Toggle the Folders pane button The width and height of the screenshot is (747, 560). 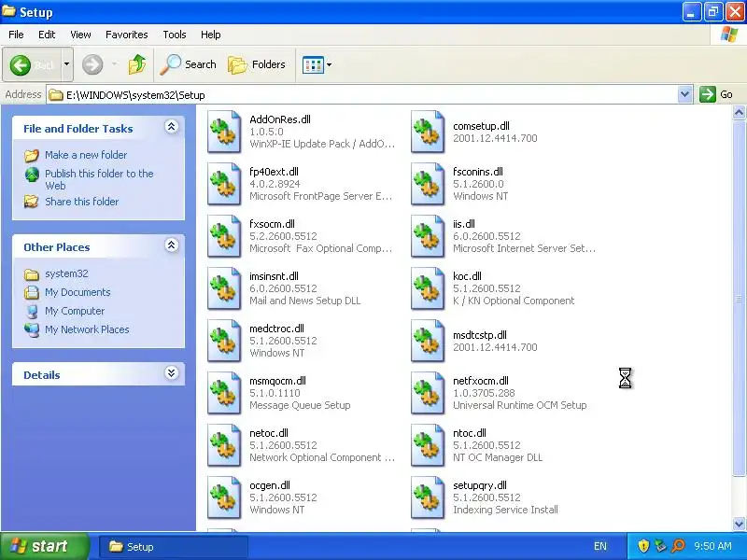click(x=257, y=64)
